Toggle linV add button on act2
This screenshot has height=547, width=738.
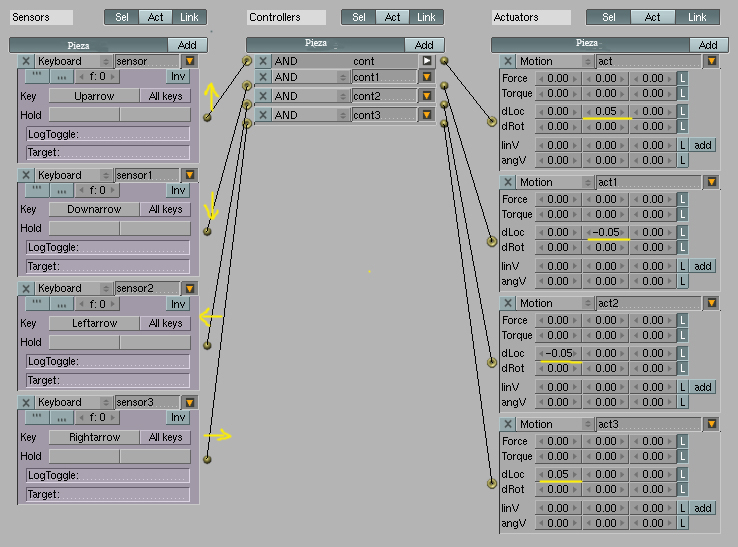[x=703, y=387]
